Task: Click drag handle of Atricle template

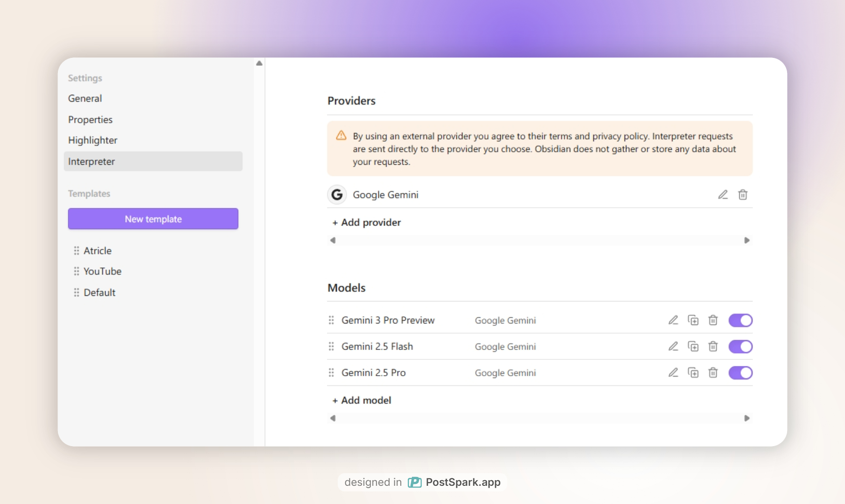Action: pos(77,251)
